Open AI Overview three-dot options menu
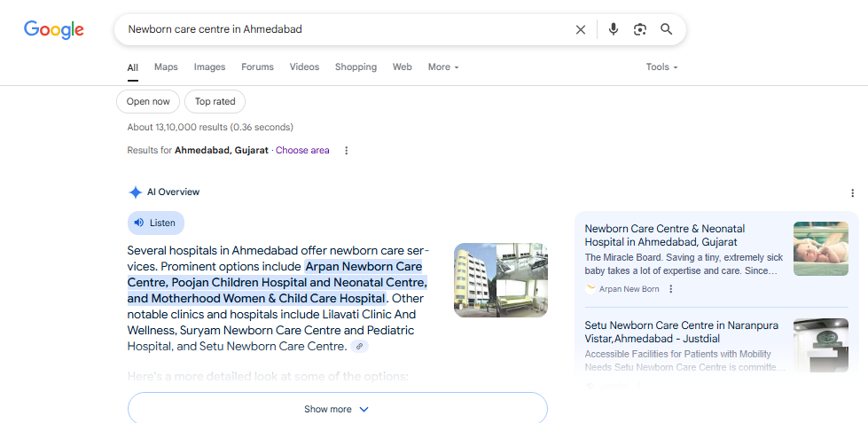868x423 pixels. click(853, 192)
